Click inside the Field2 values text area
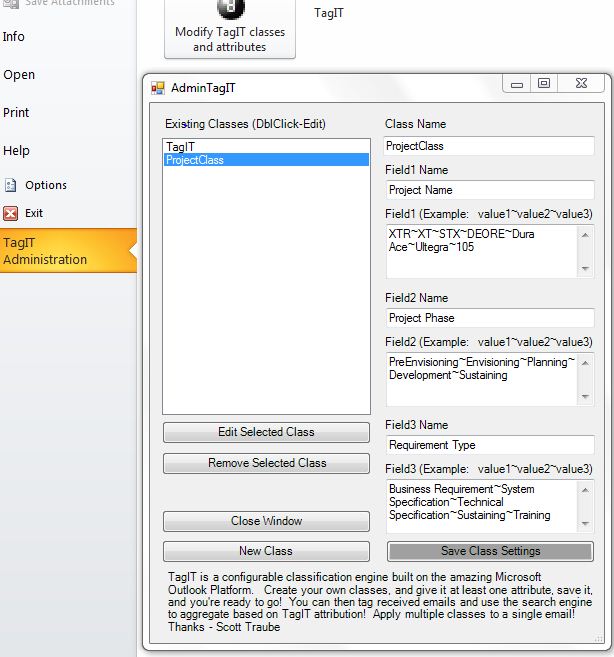Viewport: 614px width, 657px height. click(x=482, y=380)
